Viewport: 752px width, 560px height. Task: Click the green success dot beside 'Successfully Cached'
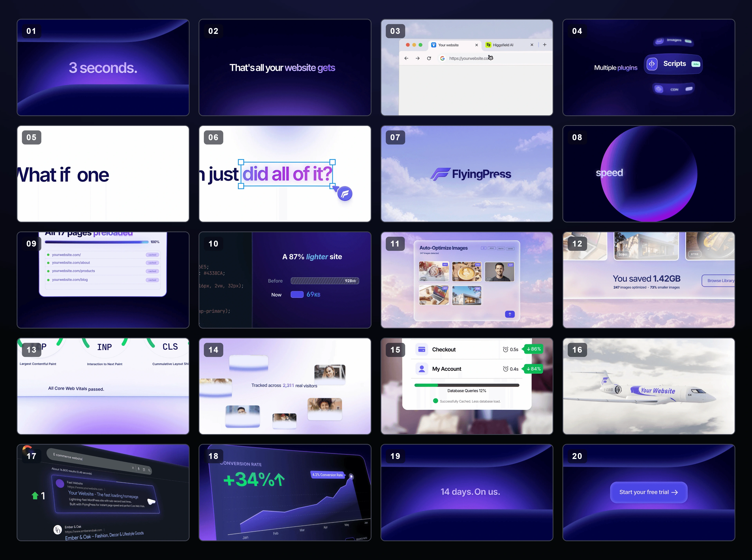(435, 401)
